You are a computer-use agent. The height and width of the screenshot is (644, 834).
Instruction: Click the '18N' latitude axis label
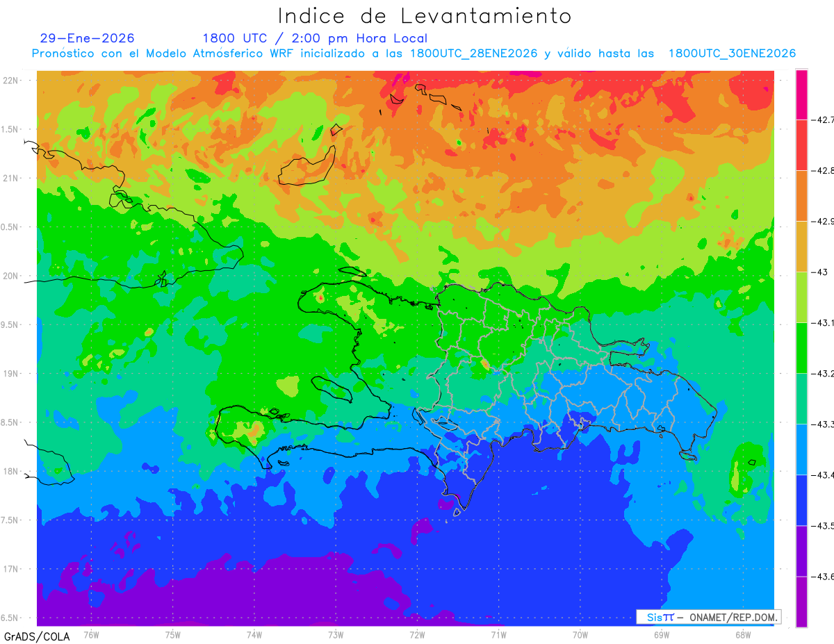coord(10,471)
